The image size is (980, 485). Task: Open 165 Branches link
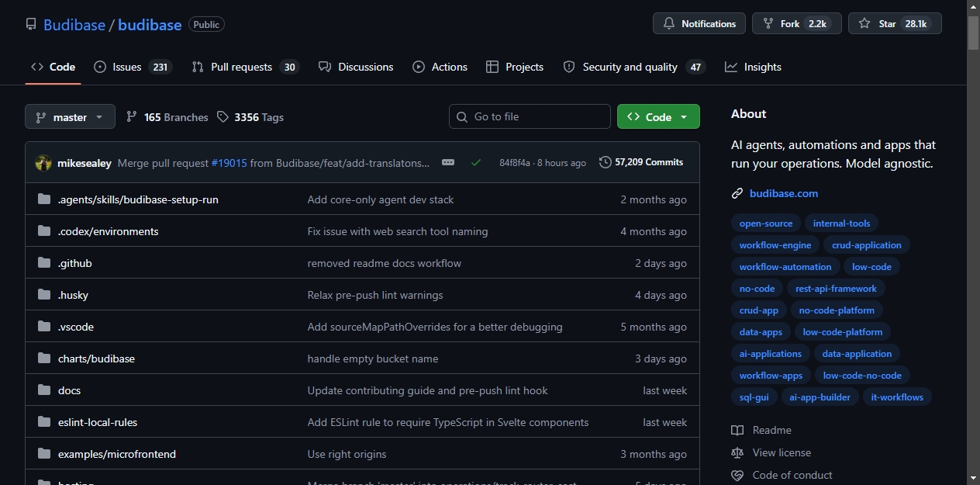[167, 117]
